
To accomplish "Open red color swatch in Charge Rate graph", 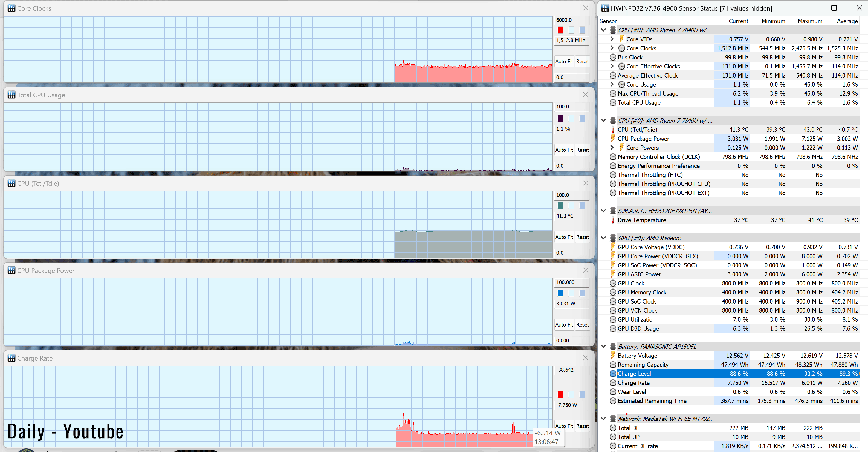I will (560, 394).
